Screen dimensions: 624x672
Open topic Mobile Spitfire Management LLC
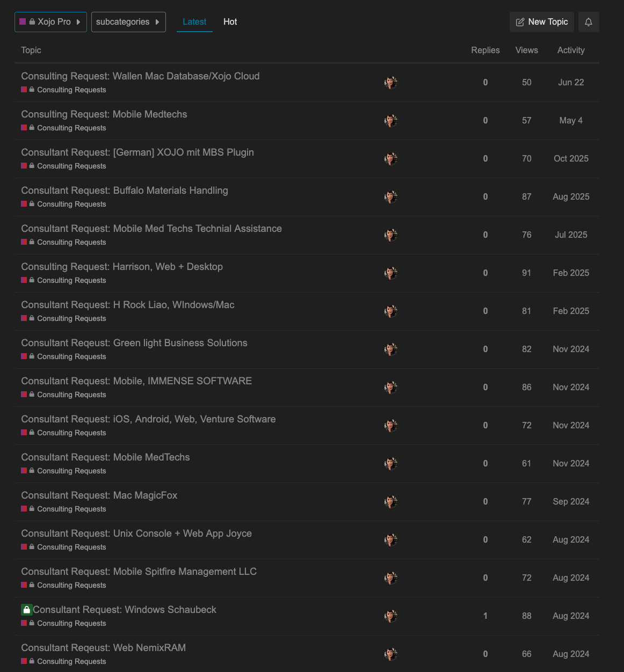139,572
